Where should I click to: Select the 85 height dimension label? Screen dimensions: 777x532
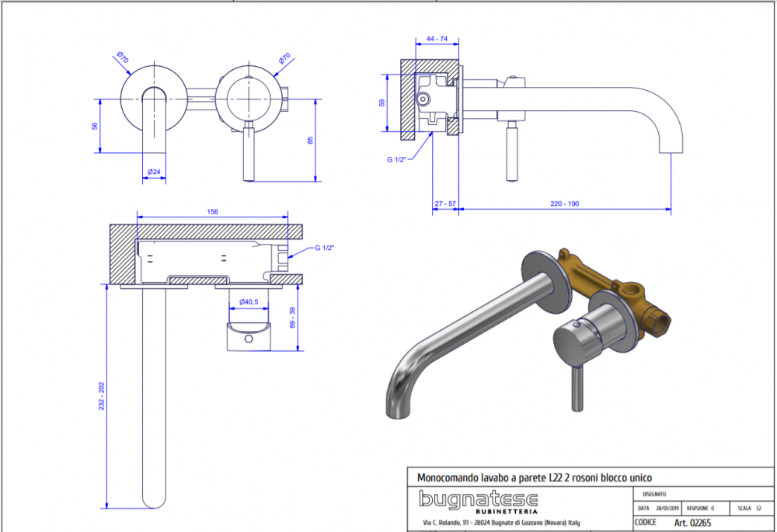(x=311, y=141)
